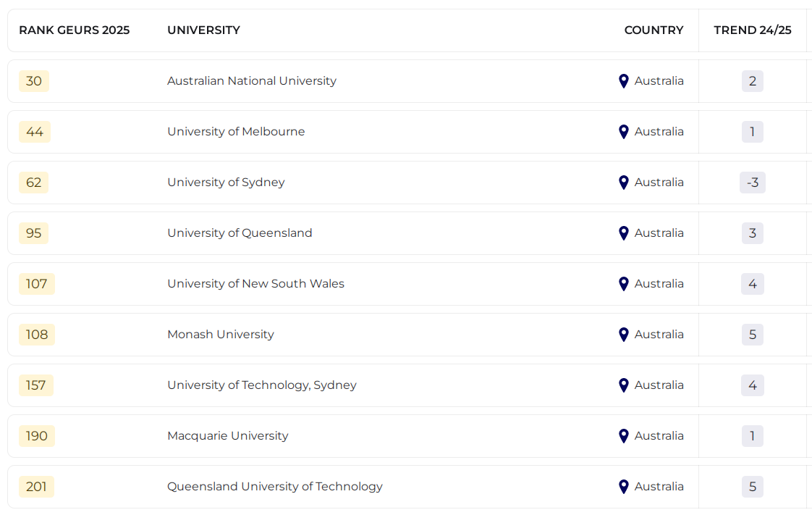The height and width of the screenshot is (515, 812).
Task: Click the location pin beside University of Melbourne
Action: click(x=624, y=132)
